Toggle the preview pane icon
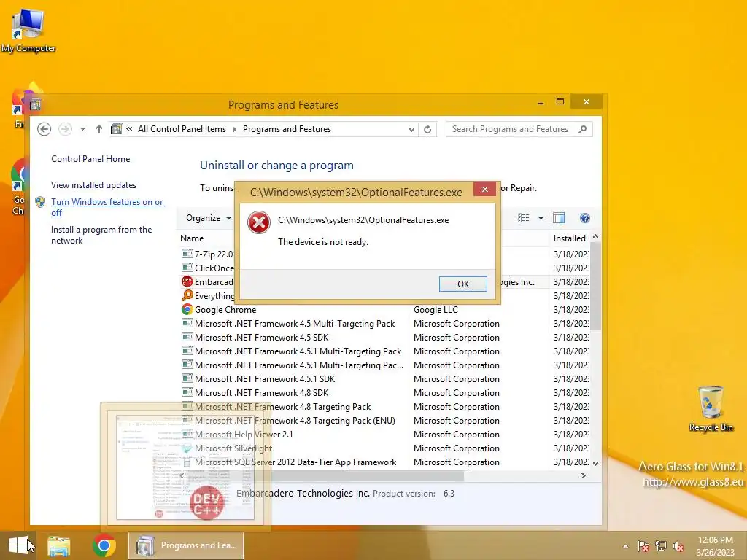The height and width of the screenshot is (560, 747). click(558, 217)
